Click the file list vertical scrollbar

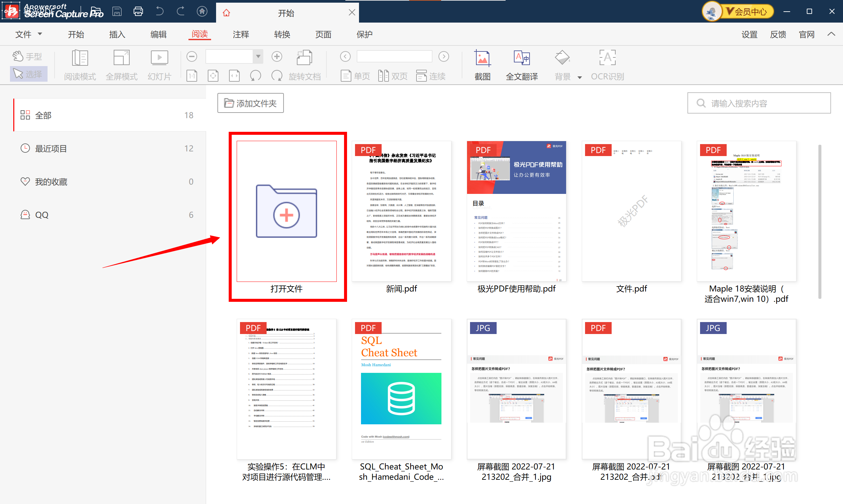coord(819,222)
